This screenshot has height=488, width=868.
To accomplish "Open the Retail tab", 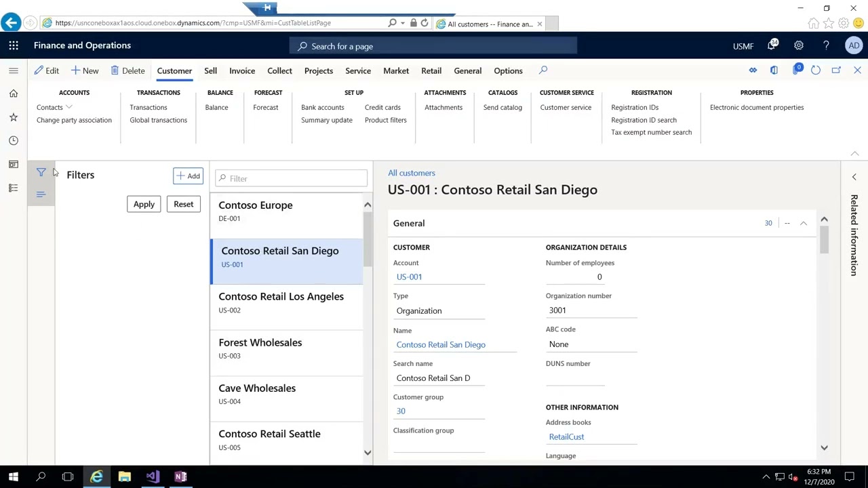I will tap(431, 70).
